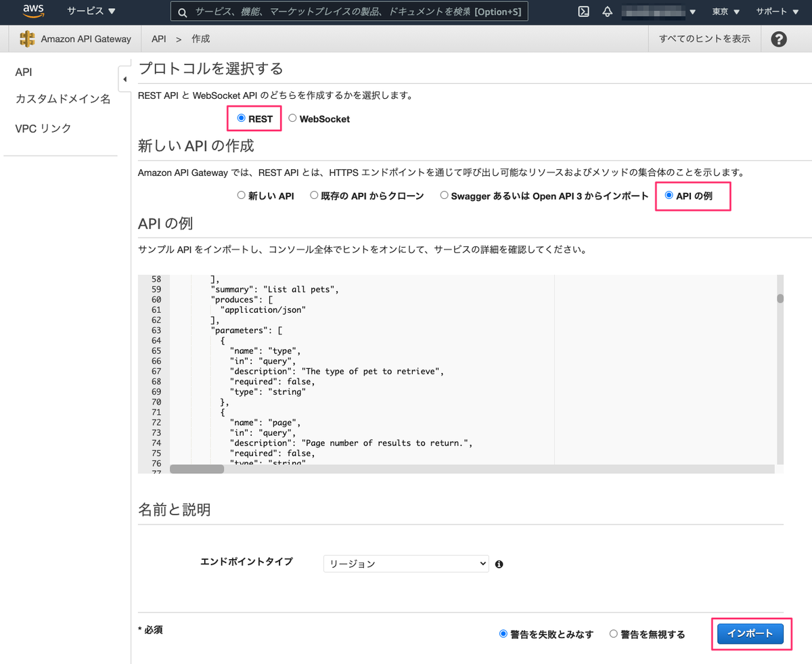Screen dimensions: 812x664
Task: Click the code editor horizontal scrollbar thumb
Action: click(197, 468)
